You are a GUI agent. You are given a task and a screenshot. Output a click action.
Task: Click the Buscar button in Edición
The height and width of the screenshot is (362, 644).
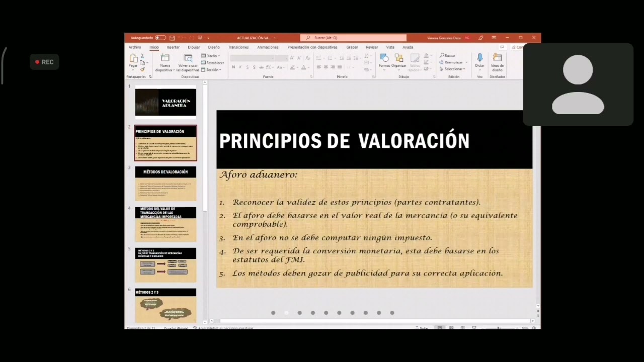(x=447, y=56)
